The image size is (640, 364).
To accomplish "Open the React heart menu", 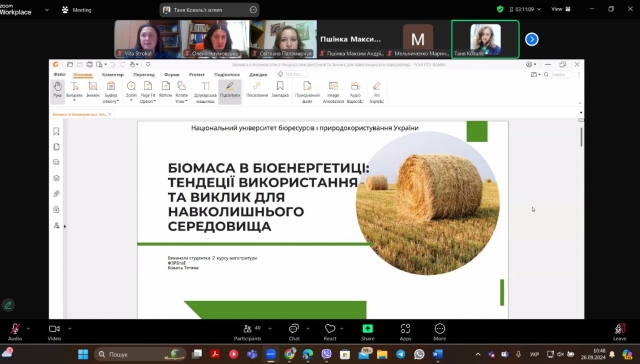I will click(x=330, y=332).
